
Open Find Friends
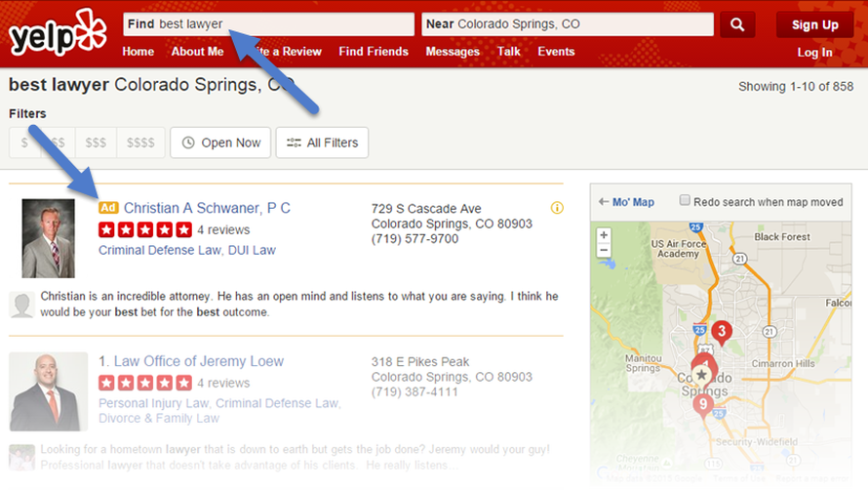[374, 52]
